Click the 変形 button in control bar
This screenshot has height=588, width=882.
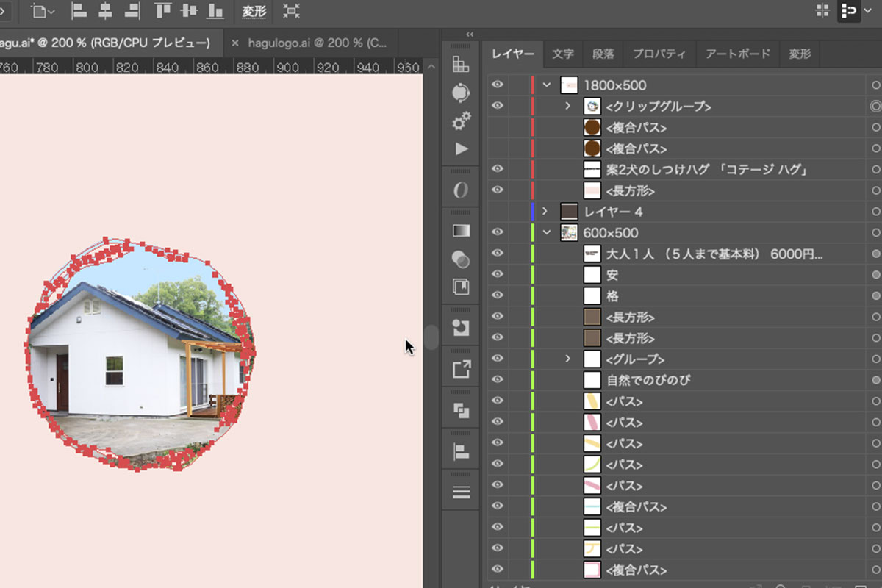(x=254, y=12)
